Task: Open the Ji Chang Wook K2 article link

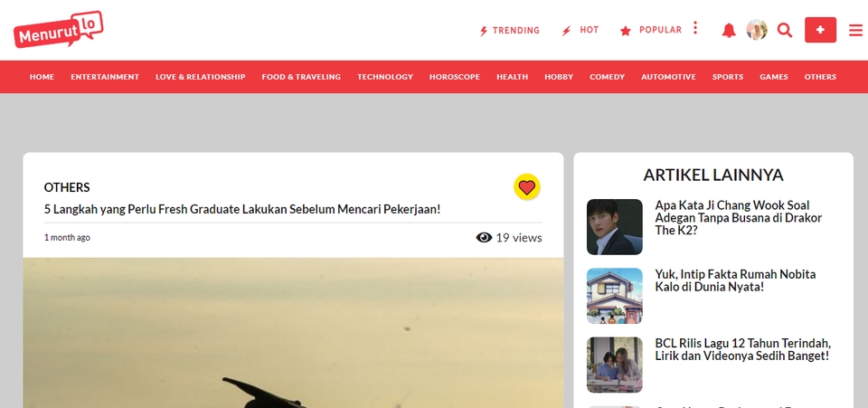Action: pos(739,217)
